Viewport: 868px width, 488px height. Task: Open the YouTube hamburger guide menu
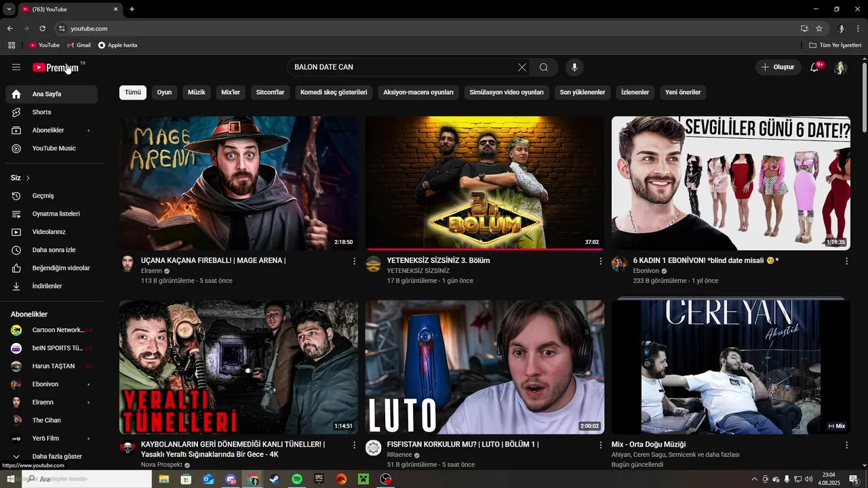point(16,67)
